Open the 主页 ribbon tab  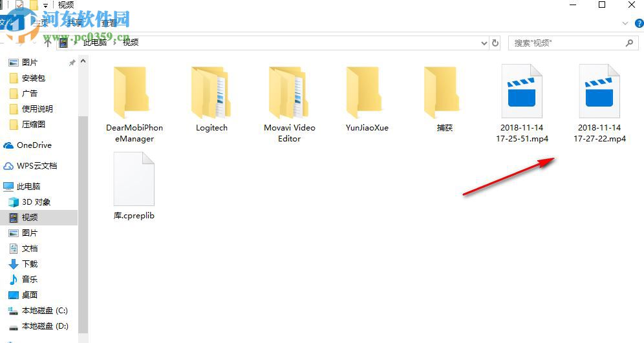coord(41,23)
